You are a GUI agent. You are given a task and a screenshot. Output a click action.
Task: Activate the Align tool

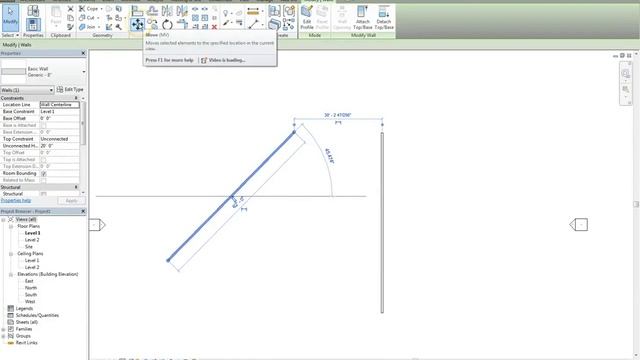point(138,10)
